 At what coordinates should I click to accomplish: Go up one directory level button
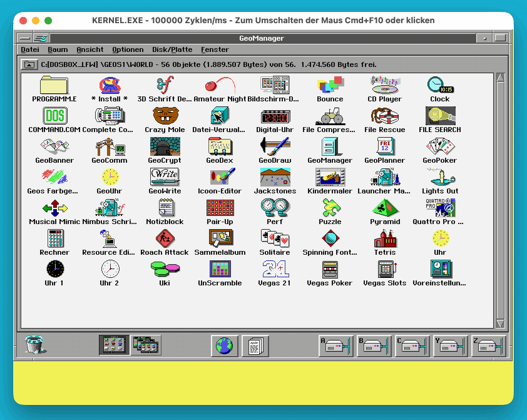[x=29, y=64]
